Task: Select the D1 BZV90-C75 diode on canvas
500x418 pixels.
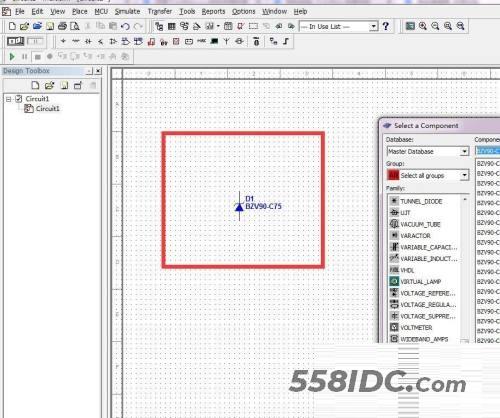Action: 239,206
